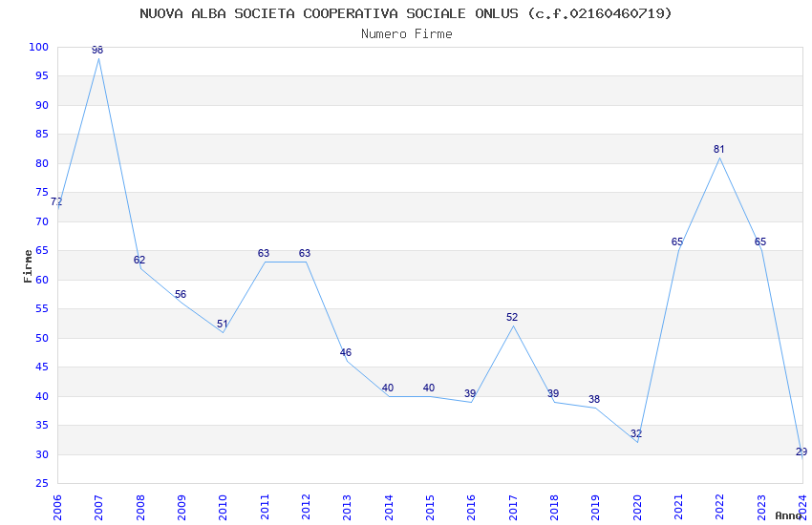Click the 80 value on the y-axis
This screenshot has height=525, width=812.
coord(42,163)
